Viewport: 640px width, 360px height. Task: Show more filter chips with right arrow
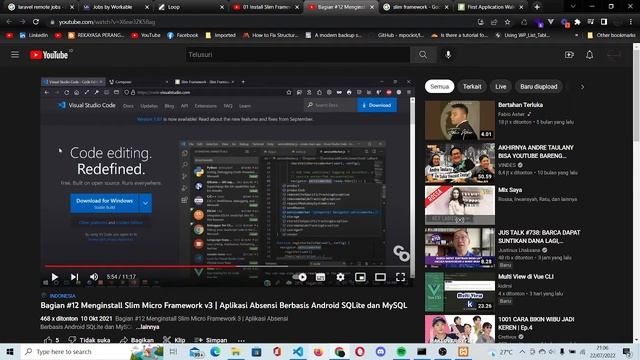pos(582,87)
